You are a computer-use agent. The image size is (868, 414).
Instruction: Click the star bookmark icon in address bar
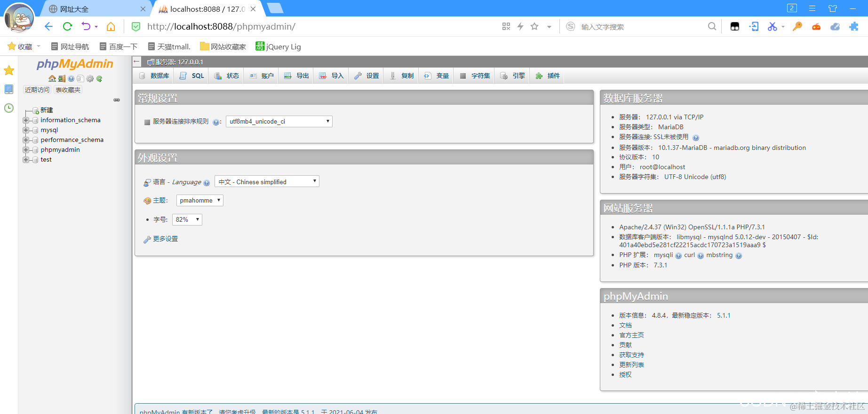(534, 26)
